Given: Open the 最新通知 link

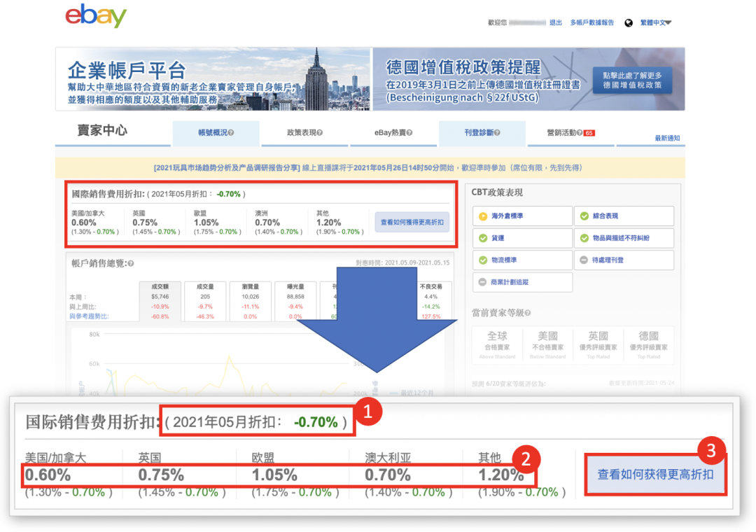Looking at the screenshot, I should pos(667,138).
